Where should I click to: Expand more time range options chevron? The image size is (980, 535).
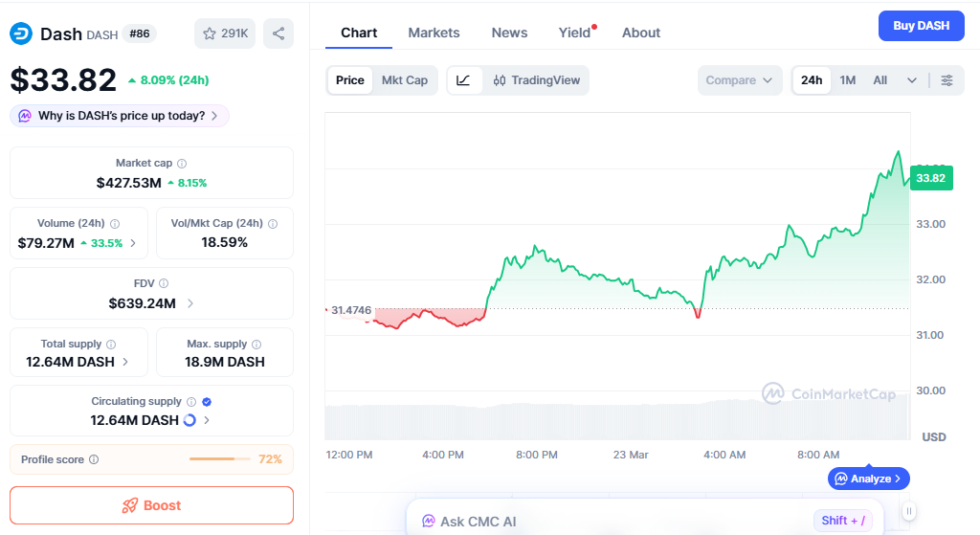[x=912, y=80]
